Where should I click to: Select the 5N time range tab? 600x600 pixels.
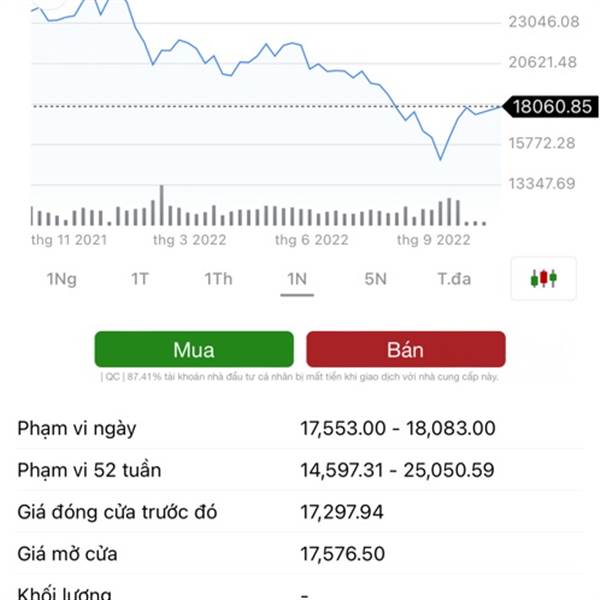[x=375, y=279]
